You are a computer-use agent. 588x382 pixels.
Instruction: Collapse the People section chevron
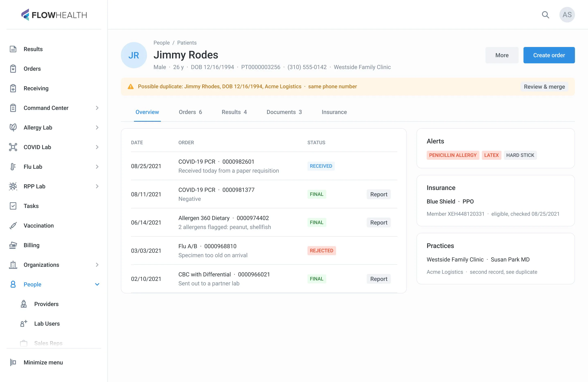click(97, 284)
